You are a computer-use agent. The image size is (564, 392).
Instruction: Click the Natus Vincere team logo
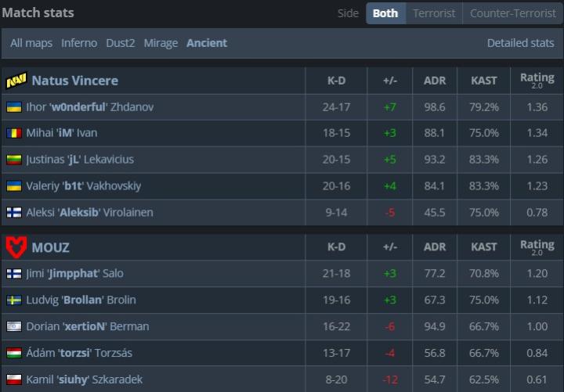pos(16,81)
